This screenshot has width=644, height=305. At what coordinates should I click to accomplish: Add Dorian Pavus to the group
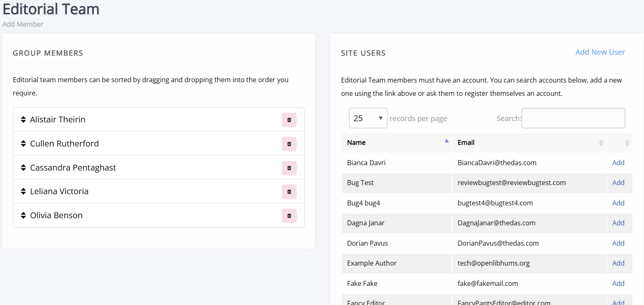618,243
